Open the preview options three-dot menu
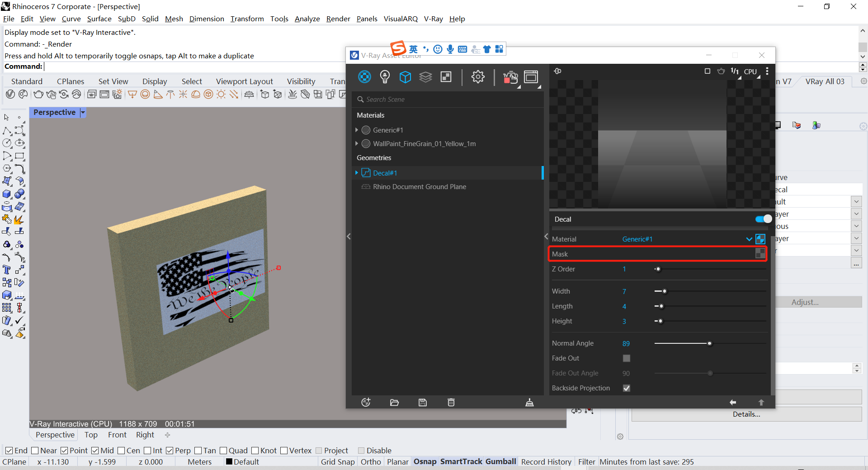The image size is (868, 470). click(767, 71)
